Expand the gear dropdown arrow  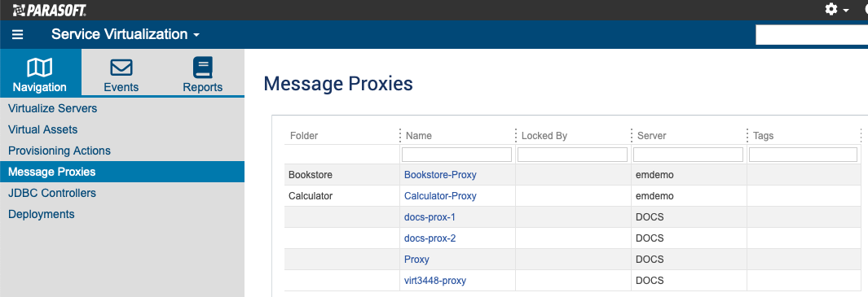tap(846, 11)
